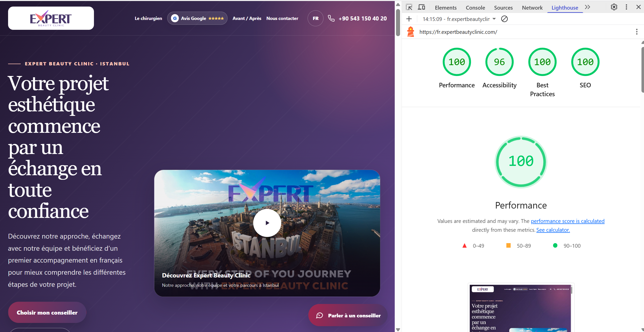Viewport: 644px width, 332px height.
Task: Open the FR language selector
Action: click(x=315, y=18)
